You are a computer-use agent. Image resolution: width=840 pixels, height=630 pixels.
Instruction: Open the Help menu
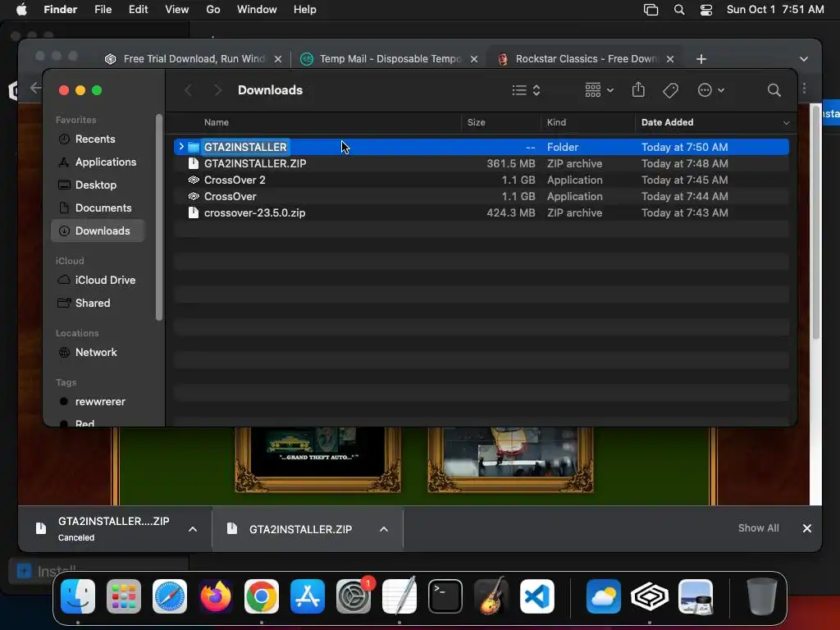305,10
